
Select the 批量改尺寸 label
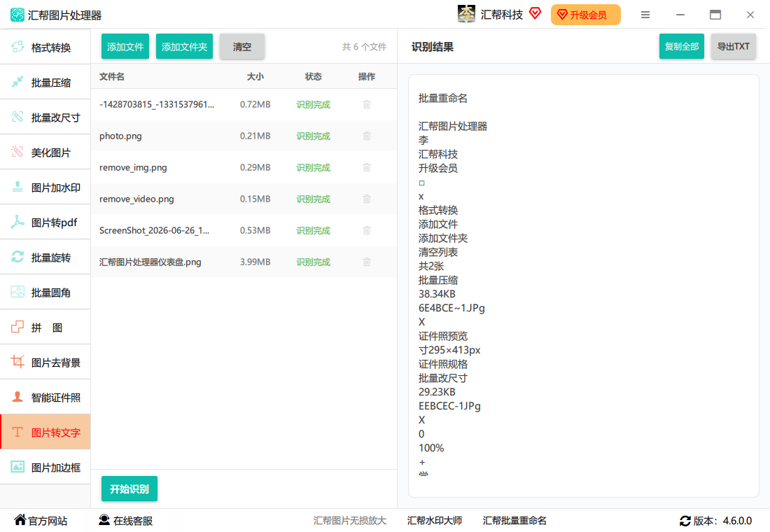(x=56, y=118)
